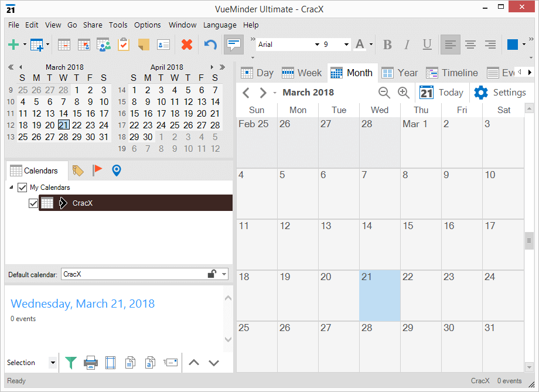This screenshot has width=539, height=392.
Task: Jump back a year in mini calendar
Action: tap(11, 67)
